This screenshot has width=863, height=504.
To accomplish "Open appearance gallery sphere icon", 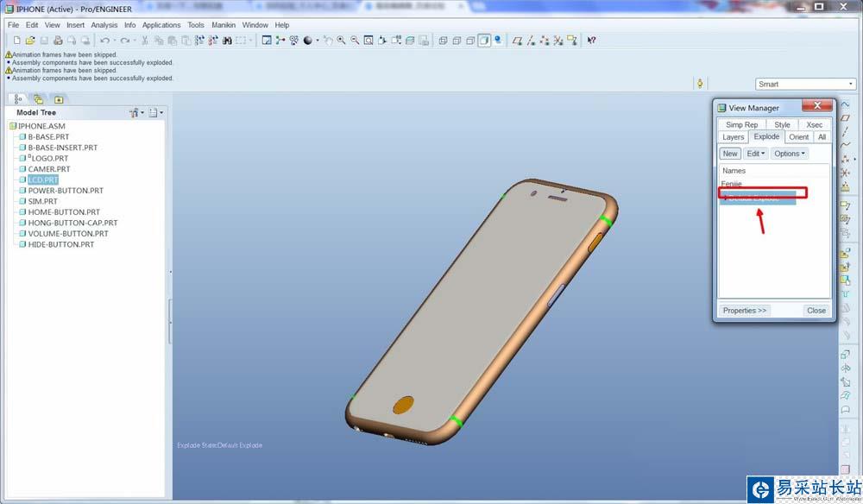I will click(308, 41).
